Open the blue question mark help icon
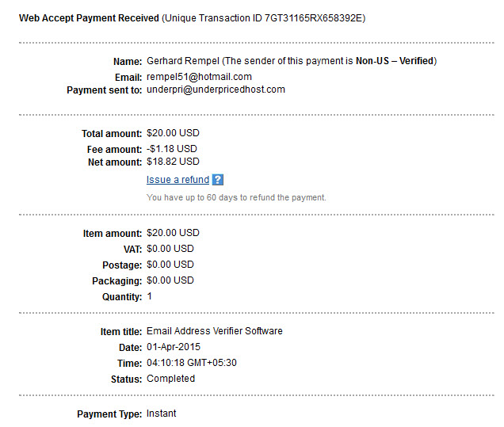Image resolution: width=504 pixels, height=427 pixels. (218, 180)
